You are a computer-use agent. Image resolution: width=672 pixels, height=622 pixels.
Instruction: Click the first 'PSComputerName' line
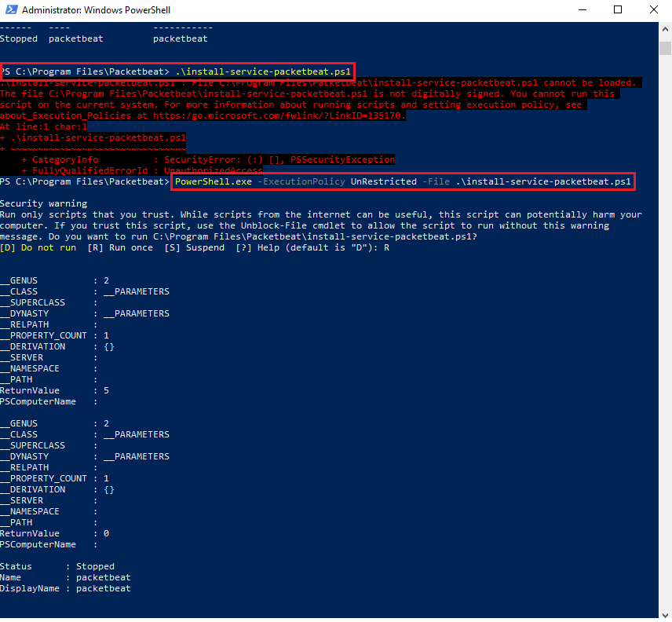pos(49,401)
